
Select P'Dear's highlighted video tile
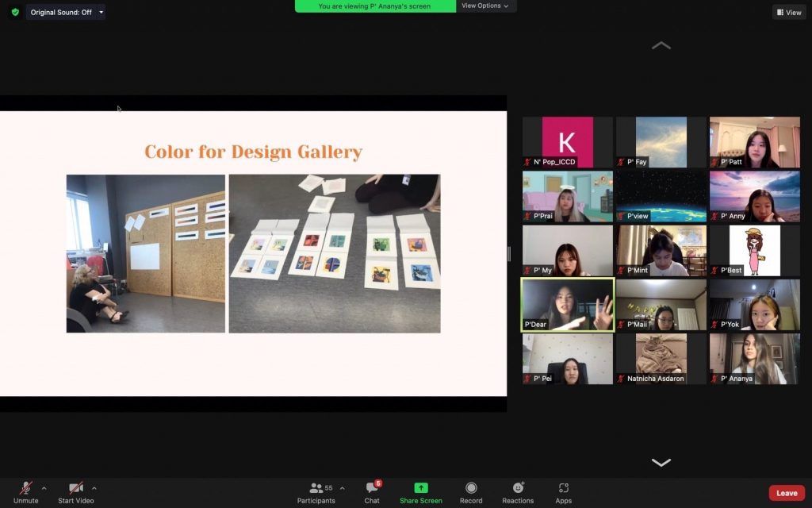[567, 305]
